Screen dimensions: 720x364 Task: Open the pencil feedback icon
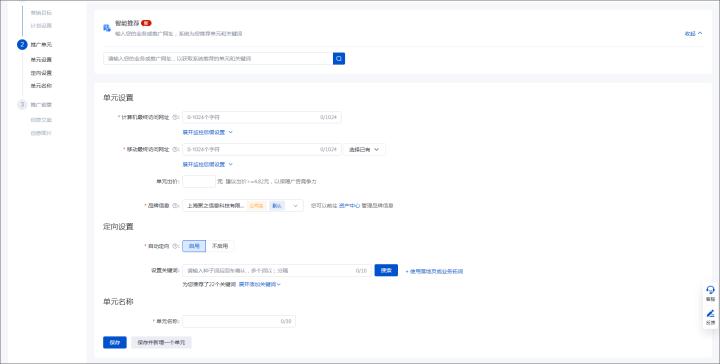point(710,314)
